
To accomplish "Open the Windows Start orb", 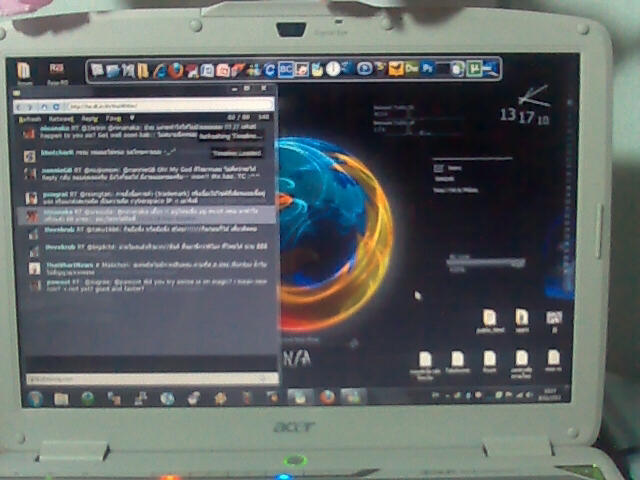I will point(35,398).
